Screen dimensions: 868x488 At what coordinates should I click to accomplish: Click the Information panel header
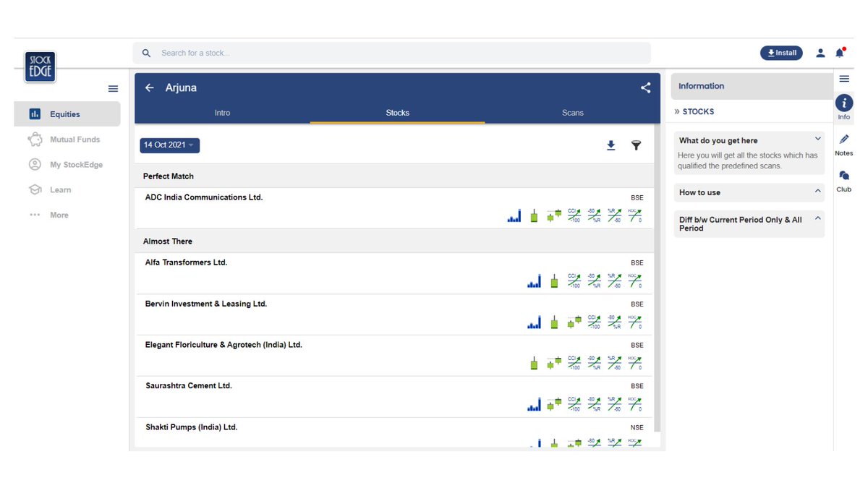[752, 86]
